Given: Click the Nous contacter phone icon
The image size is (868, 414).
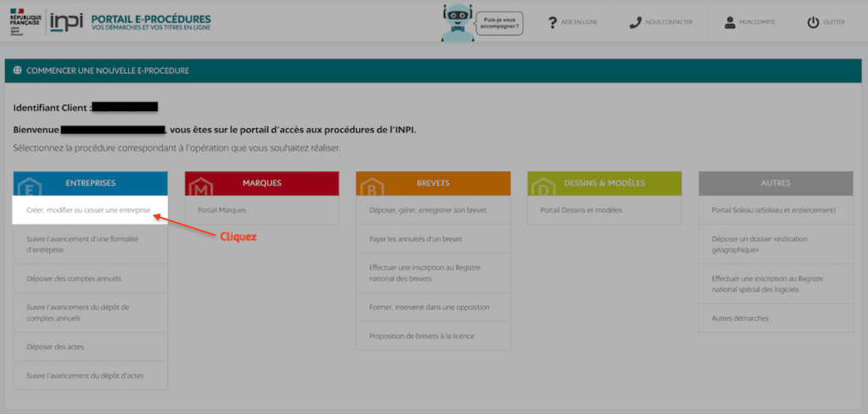Looking at the screenshot, I should [x=635, y=22].
